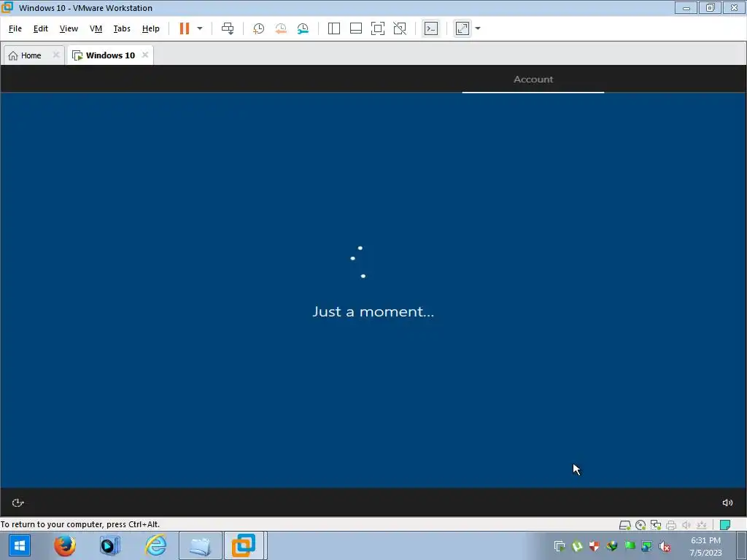Click the hard disk device status icon

[624, 525]
